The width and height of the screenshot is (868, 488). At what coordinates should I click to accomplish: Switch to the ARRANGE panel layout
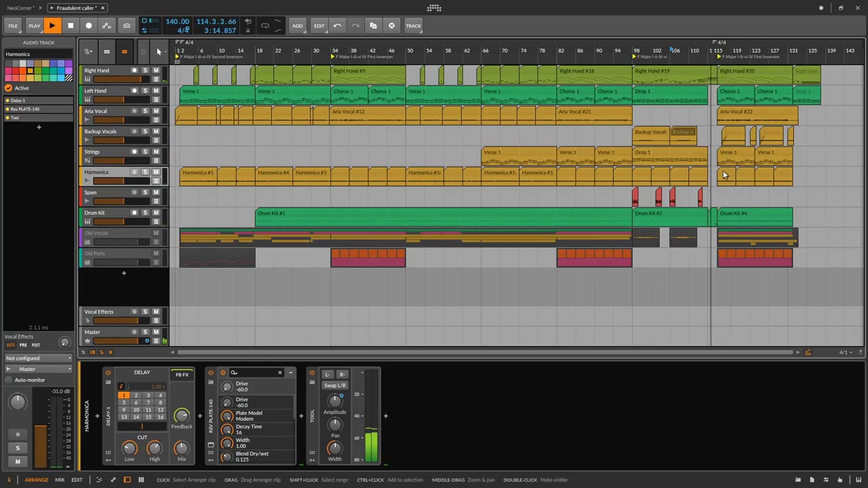pyautogui.click(x=37, y=480)
